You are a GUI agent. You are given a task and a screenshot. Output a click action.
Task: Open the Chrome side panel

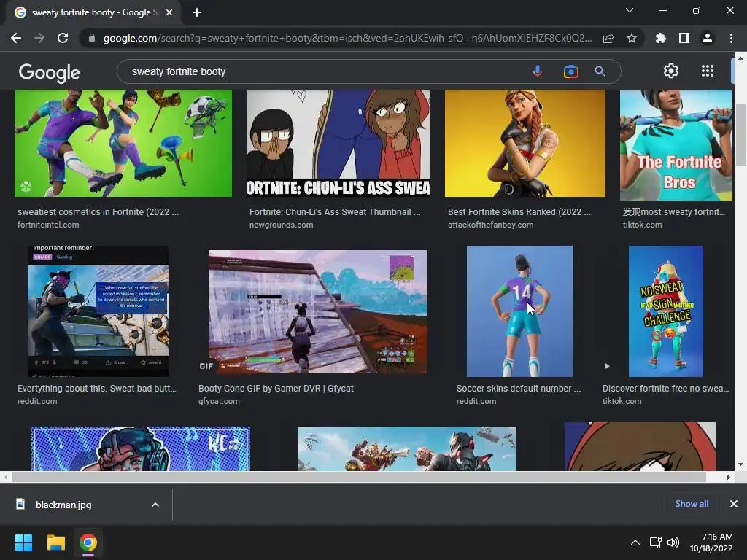click(684, 38)
